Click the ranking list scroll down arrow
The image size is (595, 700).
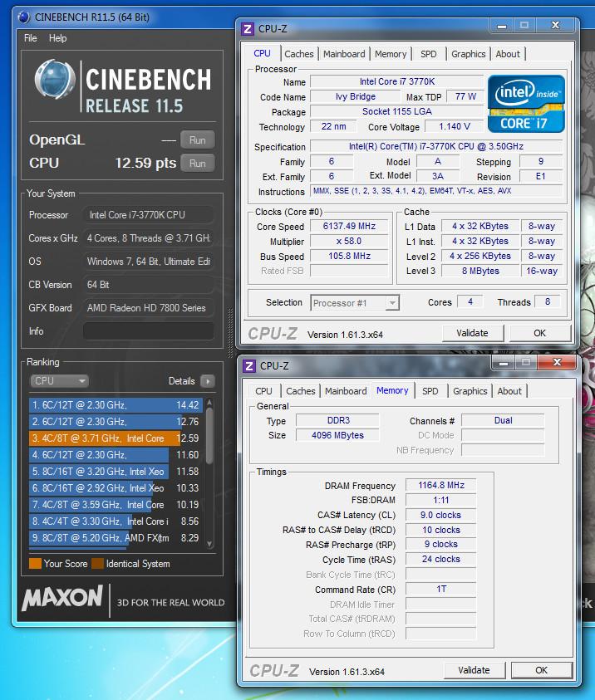[209, 544]
